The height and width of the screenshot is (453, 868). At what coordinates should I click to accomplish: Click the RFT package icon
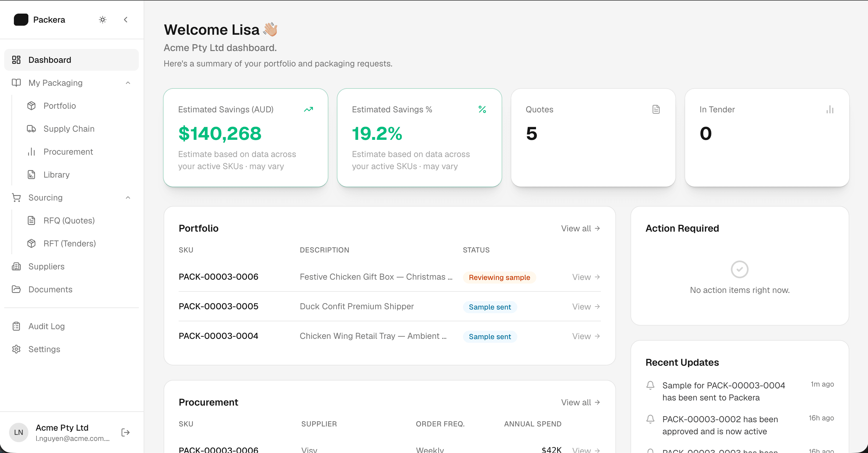(x=31, y=243)
